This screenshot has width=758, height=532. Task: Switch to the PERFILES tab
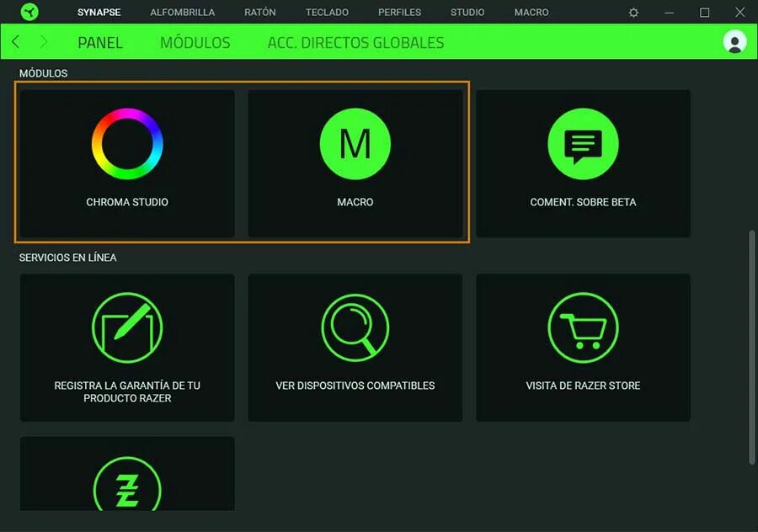[399, 13]
